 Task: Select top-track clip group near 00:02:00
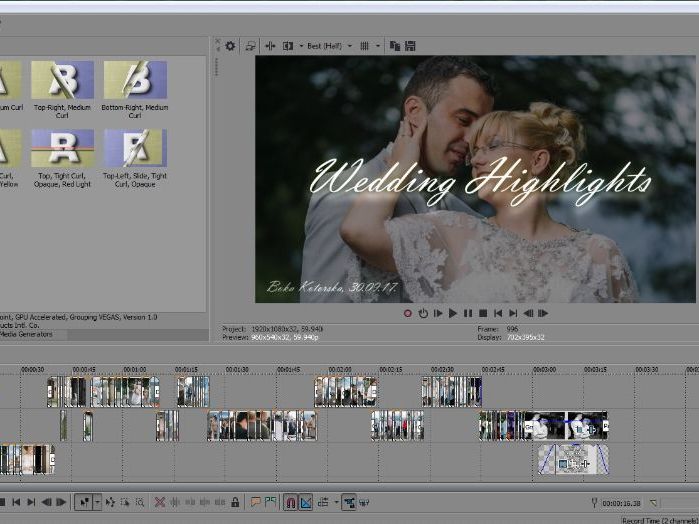click(345, 392)
